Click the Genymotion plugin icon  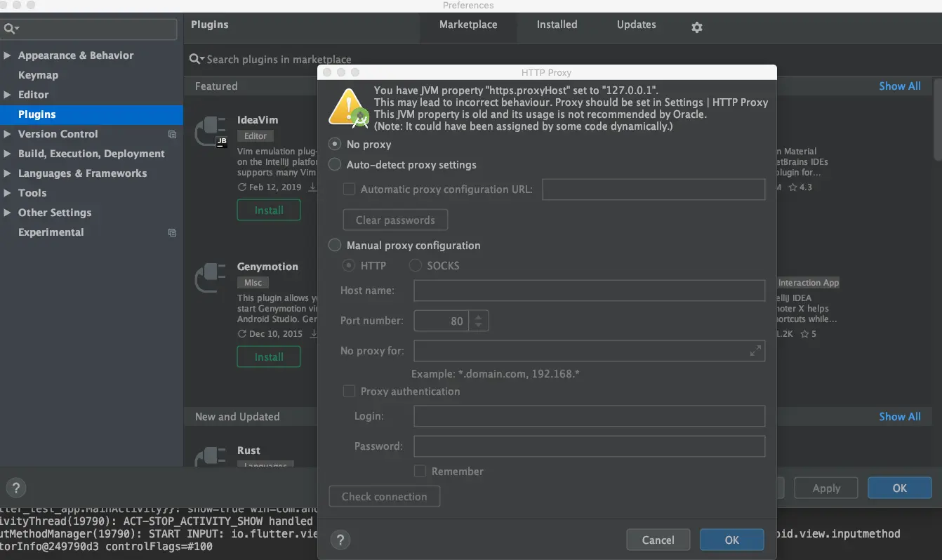[211, 279]
